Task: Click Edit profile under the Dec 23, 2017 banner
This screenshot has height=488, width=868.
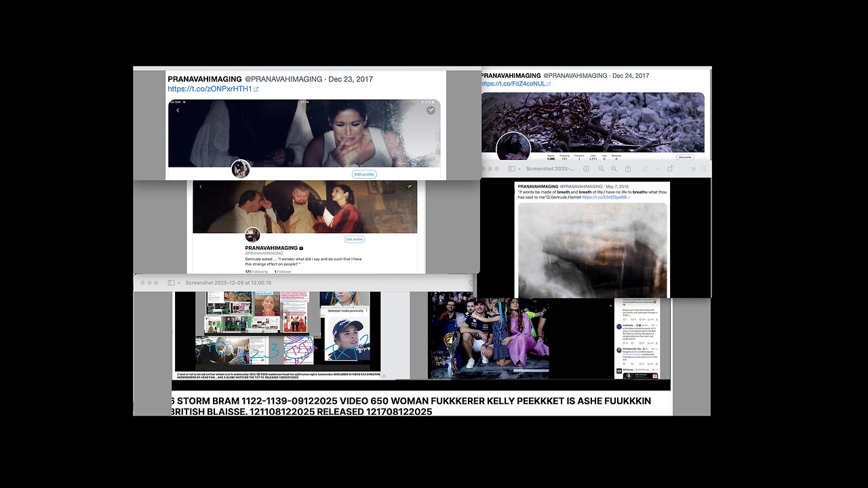Action: [364, 174]
